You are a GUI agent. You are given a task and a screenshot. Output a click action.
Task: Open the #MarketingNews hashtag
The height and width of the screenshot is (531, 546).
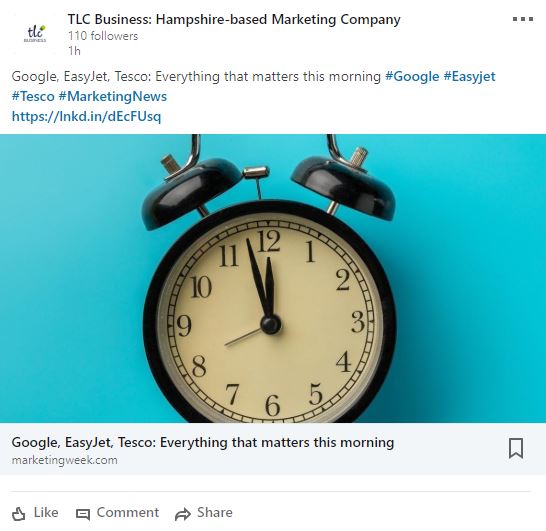113,96
